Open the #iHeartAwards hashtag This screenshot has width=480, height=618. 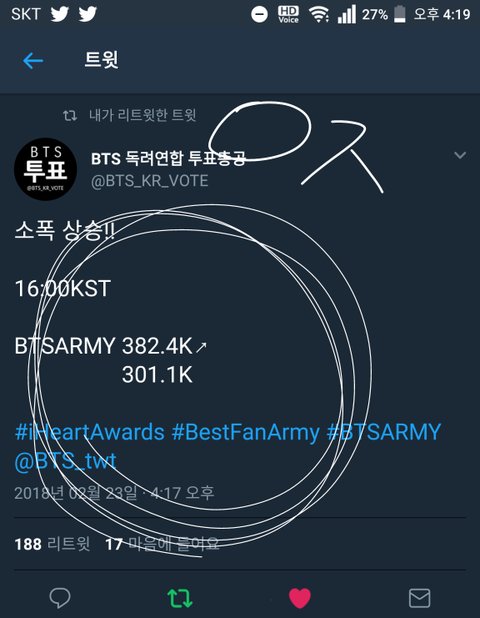click(x=89, y=432)
